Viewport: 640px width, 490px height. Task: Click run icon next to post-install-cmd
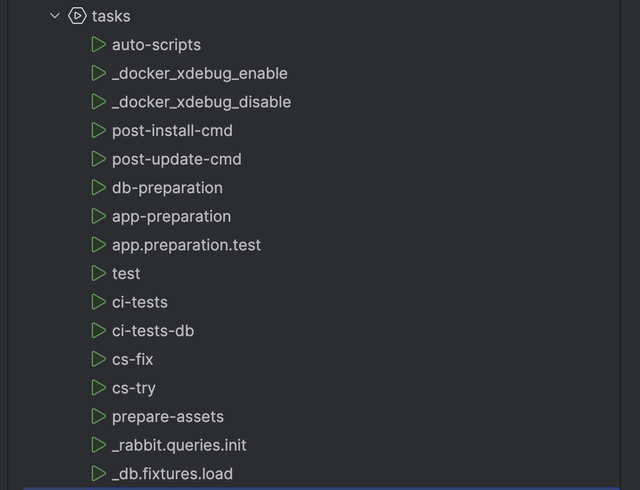(x=98, y=130)
